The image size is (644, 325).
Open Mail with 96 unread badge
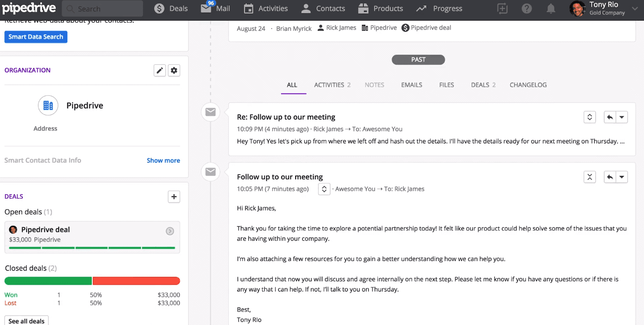[x=215, y=9]
